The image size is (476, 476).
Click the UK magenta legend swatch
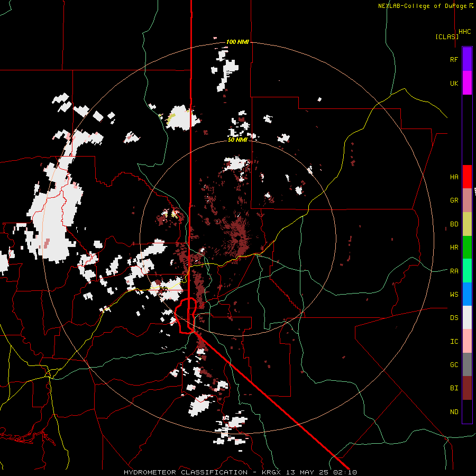(x=467, y=83)
